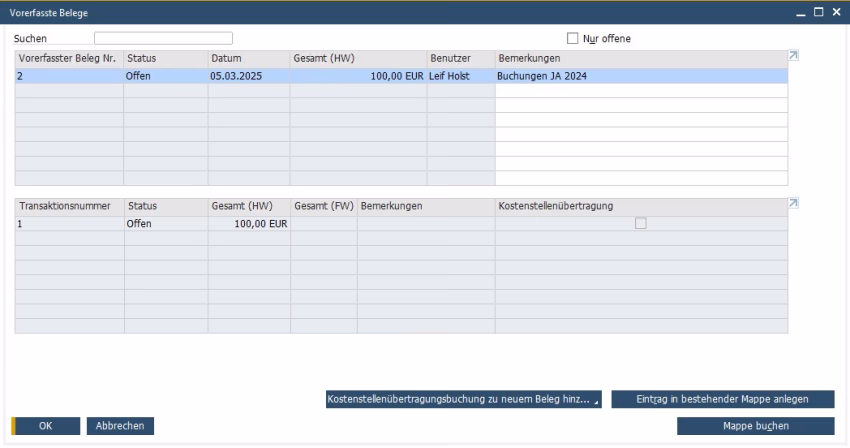Select transaction row number 1

coord(68,224)
